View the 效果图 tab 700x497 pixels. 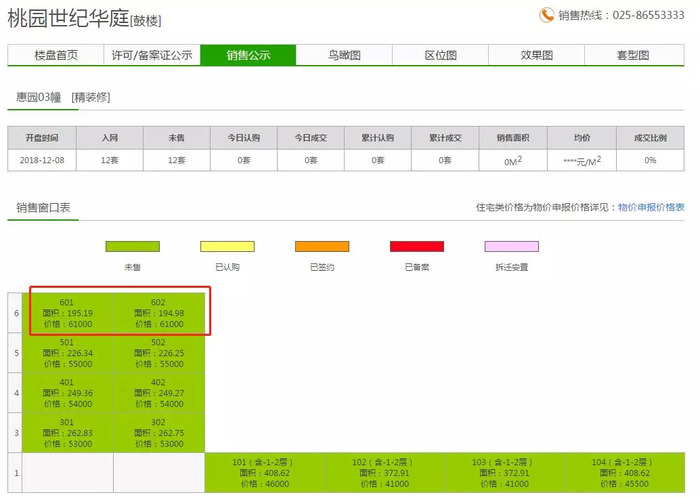pos(536,56)
